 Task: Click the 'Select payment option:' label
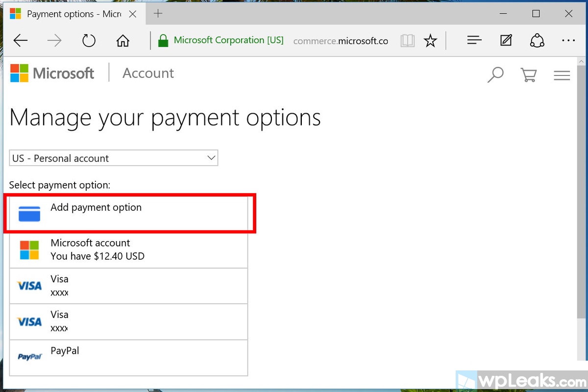click(x=60, y=185)
